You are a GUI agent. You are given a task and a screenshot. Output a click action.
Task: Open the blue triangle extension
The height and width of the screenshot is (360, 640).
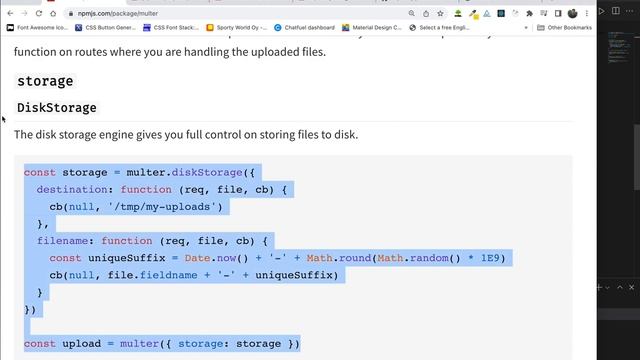[487, 13]
